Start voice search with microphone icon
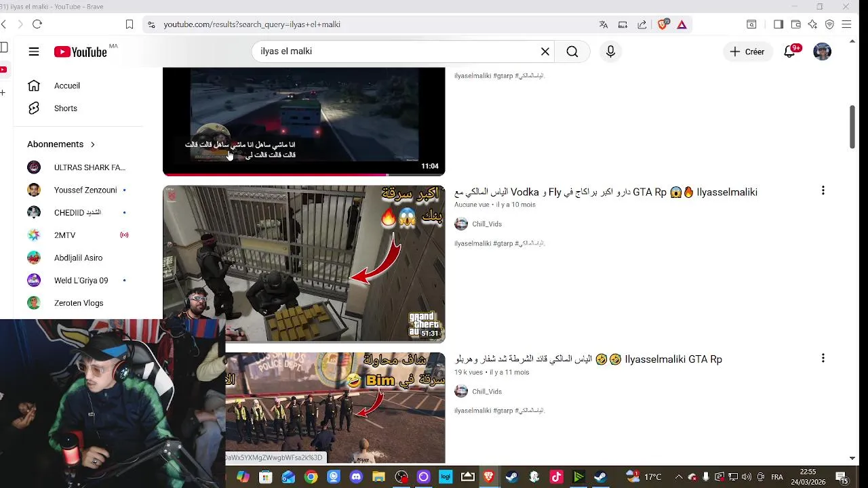The width and height of the screenshot is (868, 488). click(610, 52)
